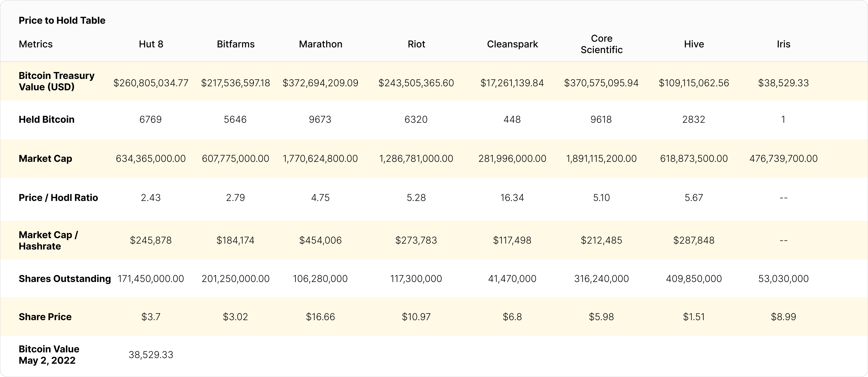Screen dimensions: 868x377
Task: Click the Price to Hold Table title
Action: tap(62, 21)
